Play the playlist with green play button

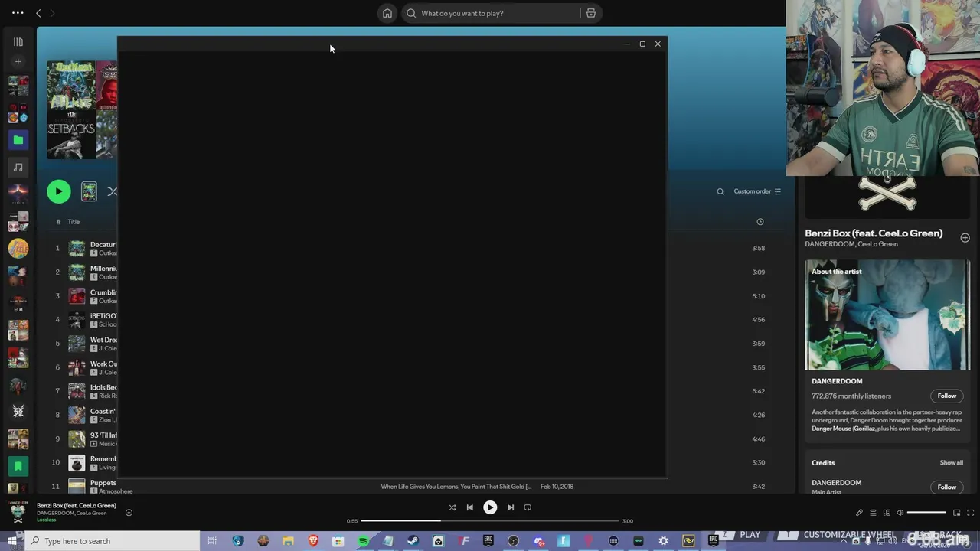(59, 191)
